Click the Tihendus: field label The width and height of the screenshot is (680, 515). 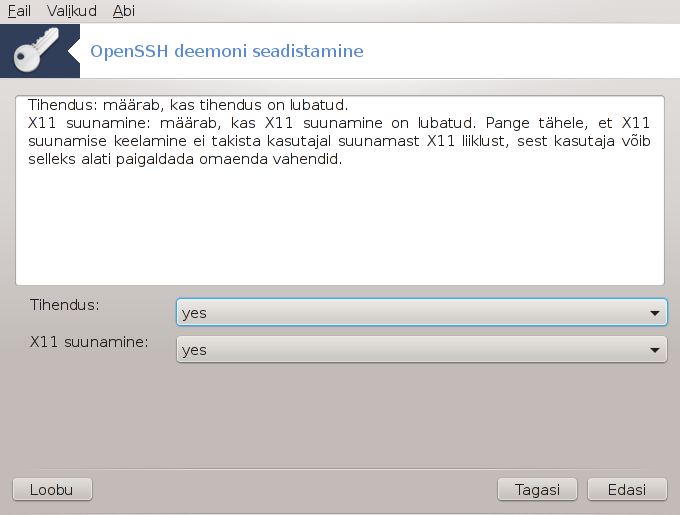pyautogui.click(x=65, y=305)
